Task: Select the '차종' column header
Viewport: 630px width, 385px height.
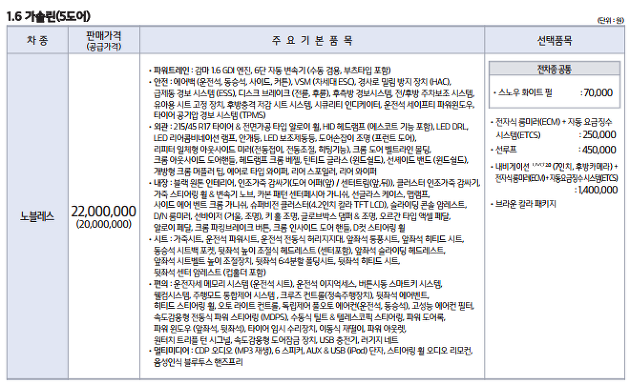Action: [x=37, y=40]
